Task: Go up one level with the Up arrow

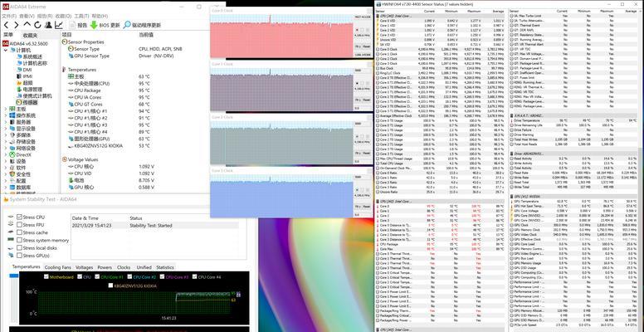Action: coord(27,25)
